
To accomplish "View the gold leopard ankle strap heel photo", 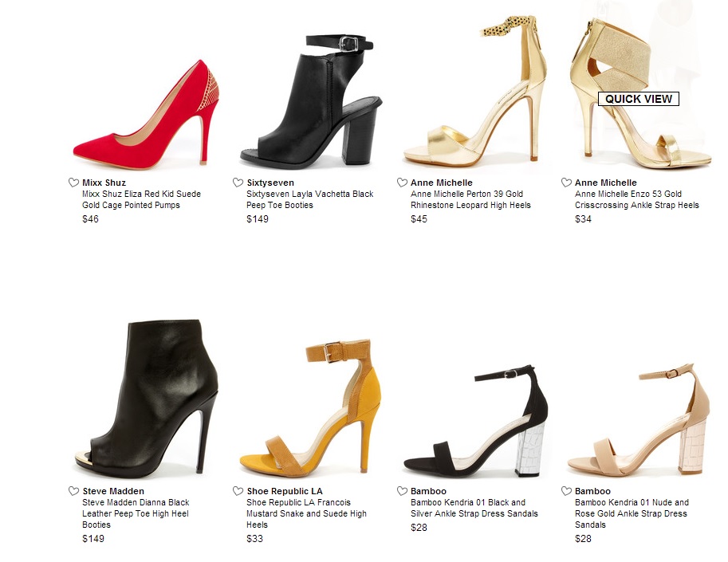I will pos(475,91).
